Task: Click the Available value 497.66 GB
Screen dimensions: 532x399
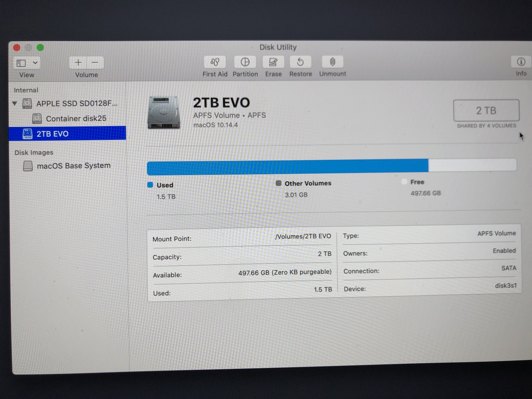Action: click(x=285, y=272)
